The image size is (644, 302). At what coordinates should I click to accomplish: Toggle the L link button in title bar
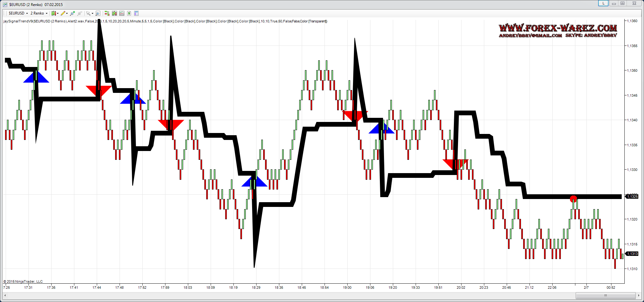603,3
